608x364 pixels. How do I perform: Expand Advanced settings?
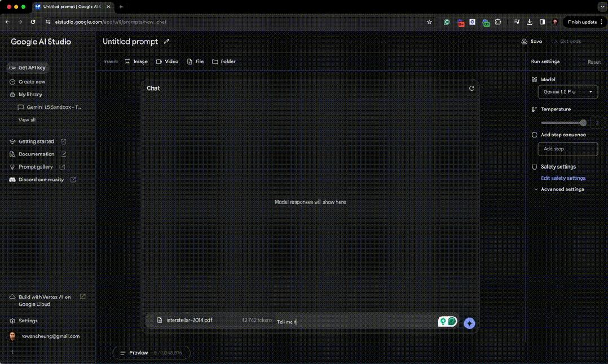(x=559, y=189)
